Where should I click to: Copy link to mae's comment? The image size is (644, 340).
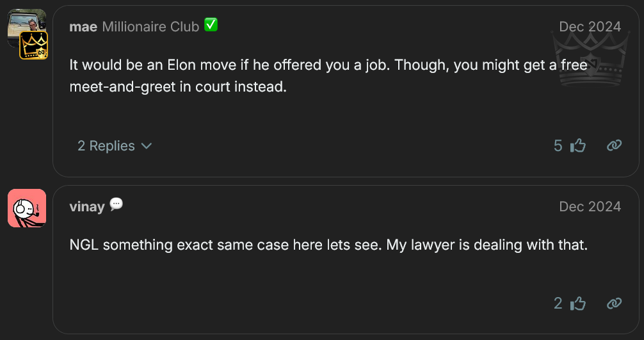(614, 146)
